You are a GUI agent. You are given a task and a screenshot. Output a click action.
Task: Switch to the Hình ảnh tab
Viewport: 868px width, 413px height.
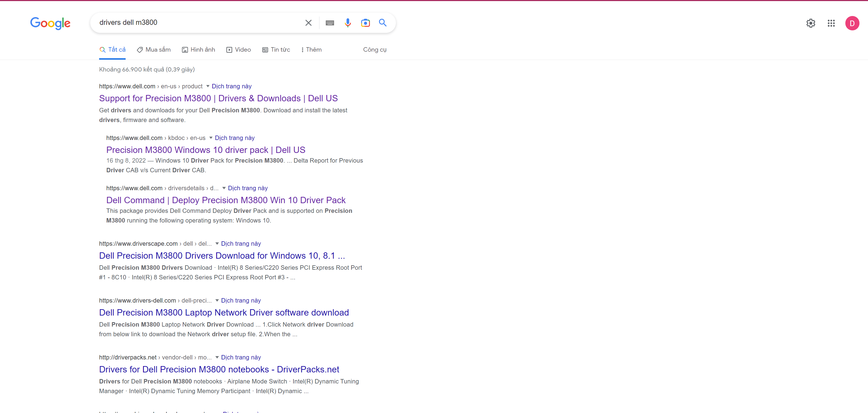pos(199,49)
